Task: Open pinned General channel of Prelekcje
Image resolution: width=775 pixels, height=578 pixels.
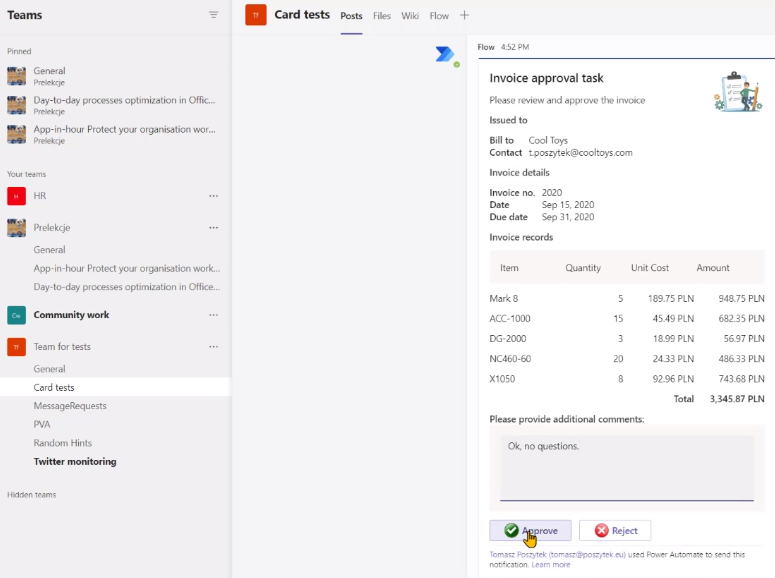Action: [116, 76]
